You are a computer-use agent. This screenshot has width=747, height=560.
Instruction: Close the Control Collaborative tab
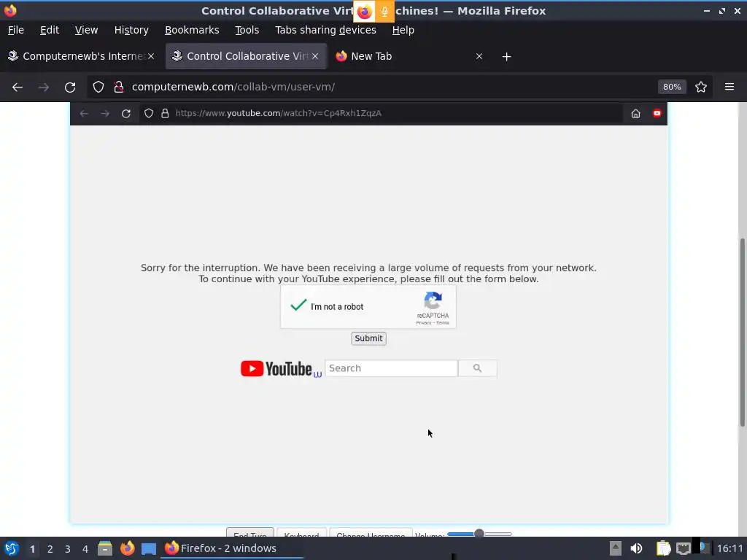coord(315,57)
